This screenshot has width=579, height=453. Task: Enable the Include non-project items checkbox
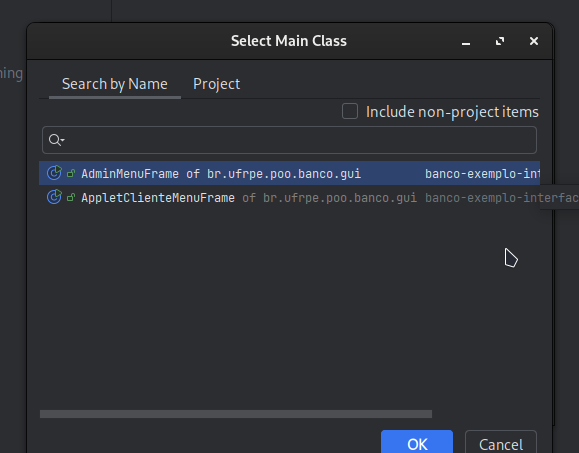click(350, 111)
